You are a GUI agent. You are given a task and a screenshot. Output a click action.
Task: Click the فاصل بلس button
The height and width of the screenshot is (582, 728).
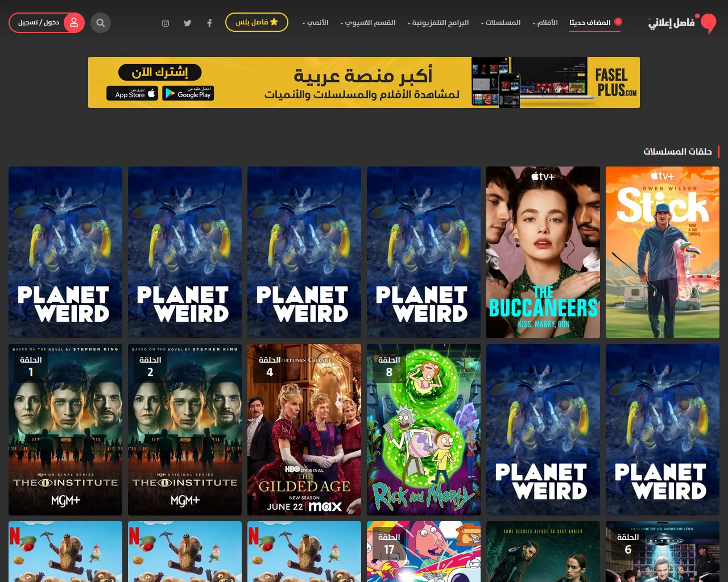pyautogui.click(x=257, y=22)
